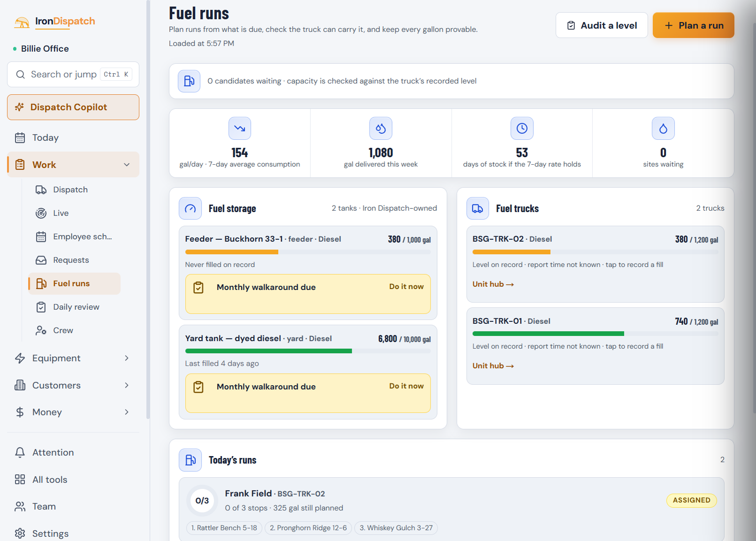Viewport: 756px width, 541px height.
Task: Go to the Money section
Action: pos(73,412)
